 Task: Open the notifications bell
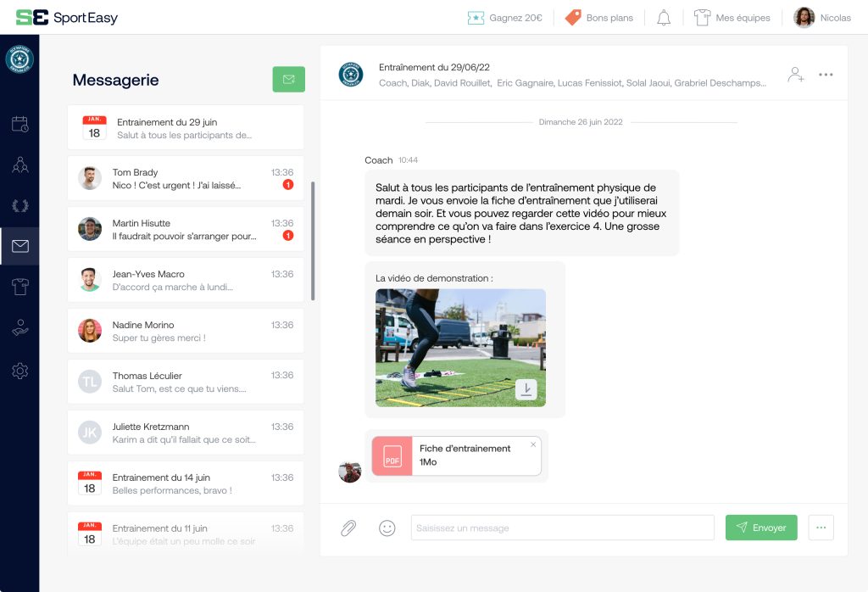point(663,18)
